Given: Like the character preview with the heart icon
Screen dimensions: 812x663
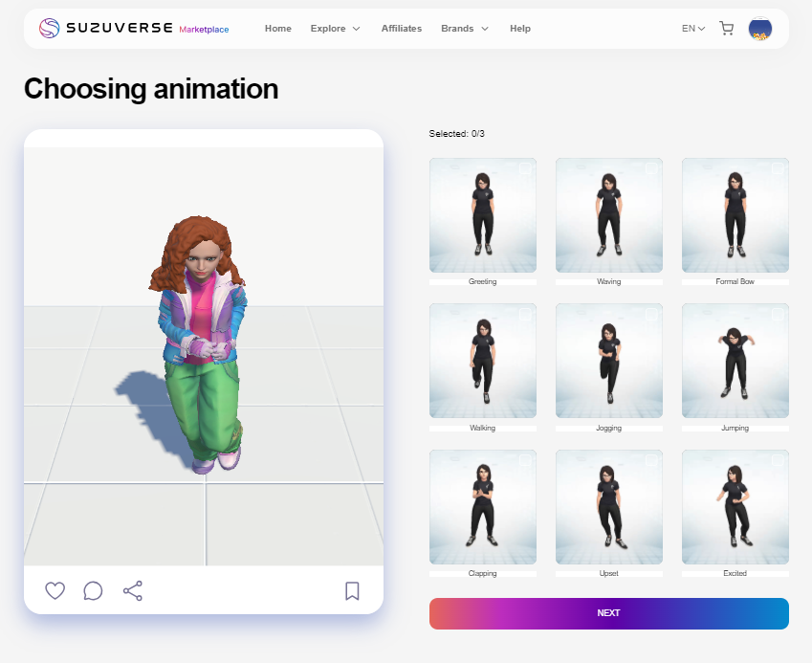Looking at the screenshot, I should (x=55, y=590).
